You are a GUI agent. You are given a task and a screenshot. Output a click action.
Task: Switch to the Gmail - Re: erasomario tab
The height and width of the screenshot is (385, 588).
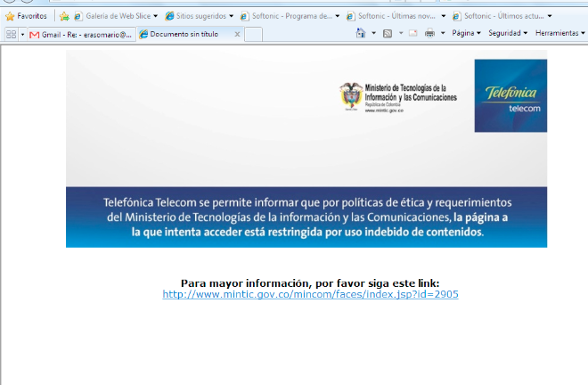pyautogui.click(x=81, y=35)
